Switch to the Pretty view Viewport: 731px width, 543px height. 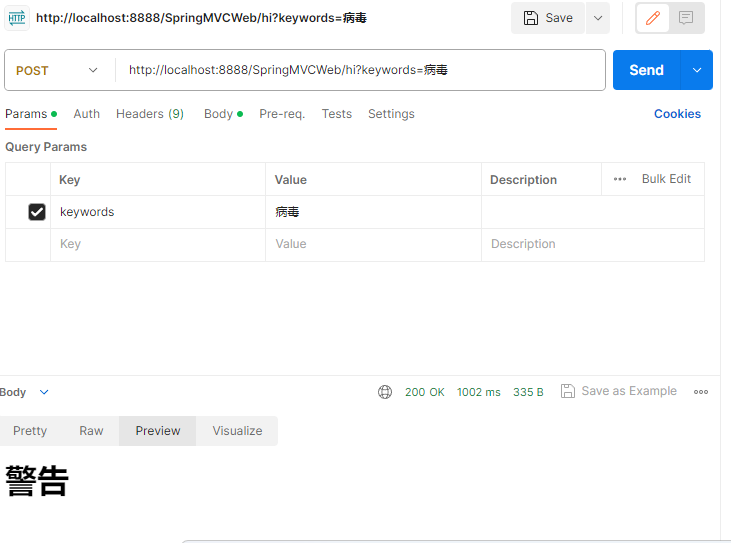(30, 431)
